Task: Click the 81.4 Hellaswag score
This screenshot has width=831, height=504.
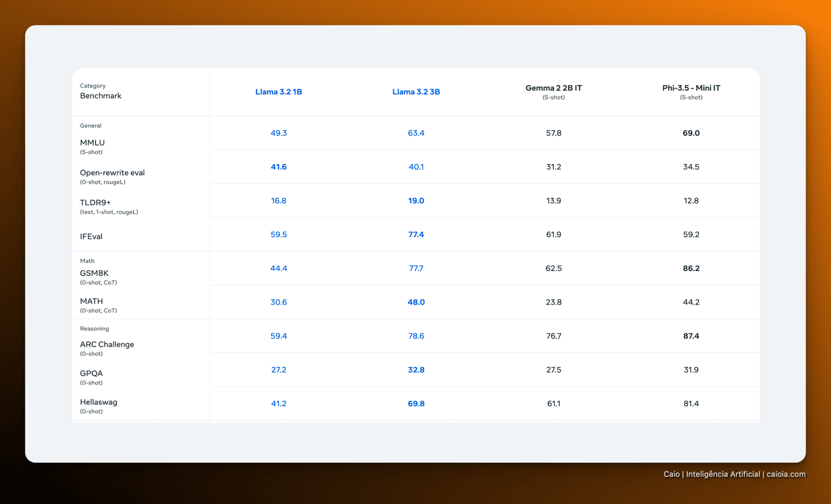Action: 691,403
